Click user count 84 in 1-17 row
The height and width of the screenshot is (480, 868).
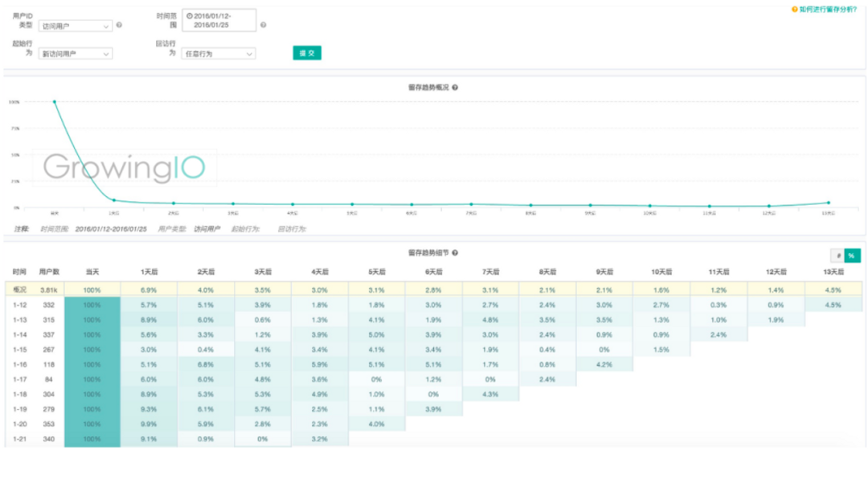click(x=49, y=379)
